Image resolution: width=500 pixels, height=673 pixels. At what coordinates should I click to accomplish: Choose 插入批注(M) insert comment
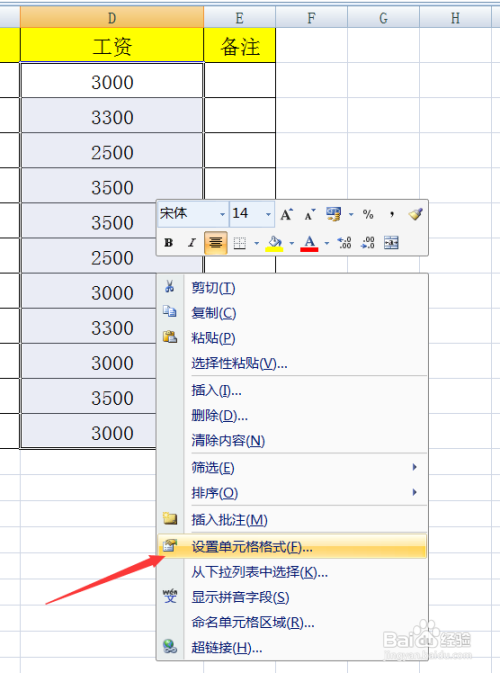292,520
